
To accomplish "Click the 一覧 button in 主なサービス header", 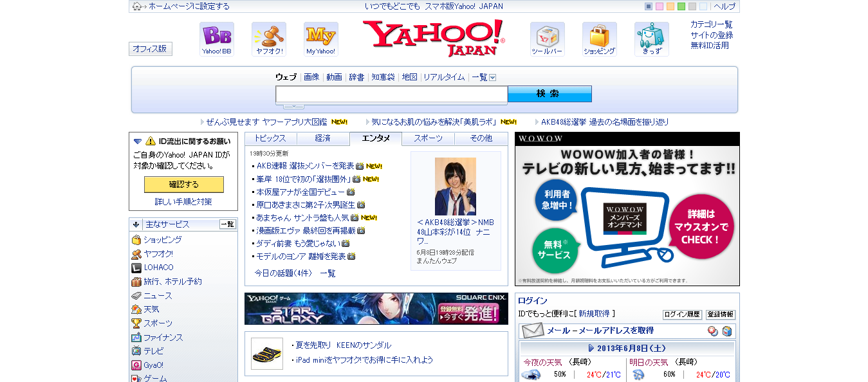I will click(x=228, y=224).
